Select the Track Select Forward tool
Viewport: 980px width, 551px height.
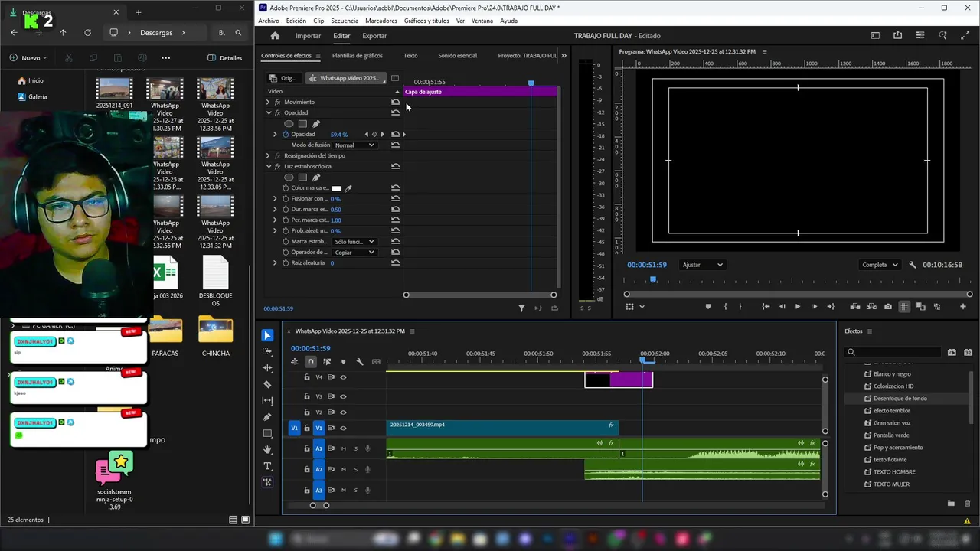267,352
